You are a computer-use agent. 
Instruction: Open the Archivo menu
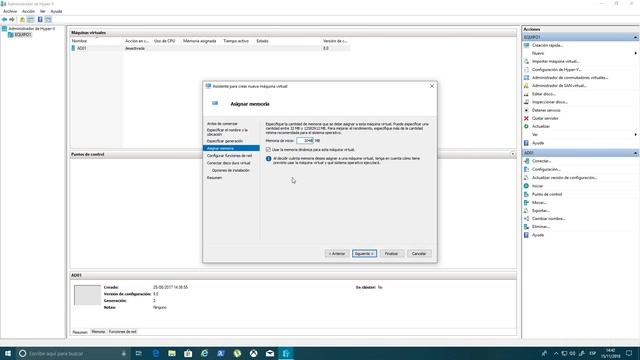[x=10, y=11]
